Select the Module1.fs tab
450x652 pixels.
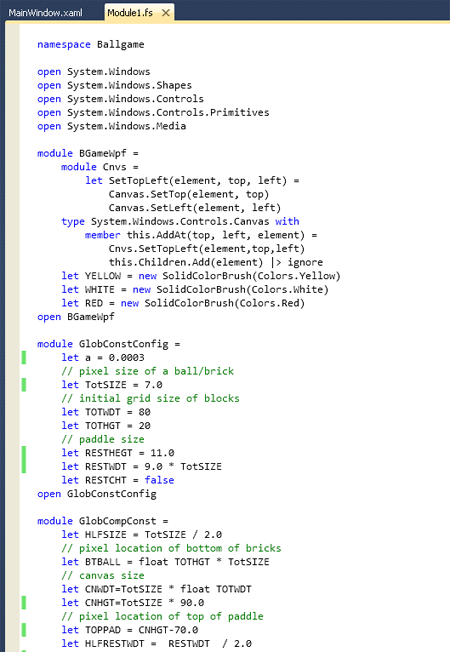(x=130, y=13)
